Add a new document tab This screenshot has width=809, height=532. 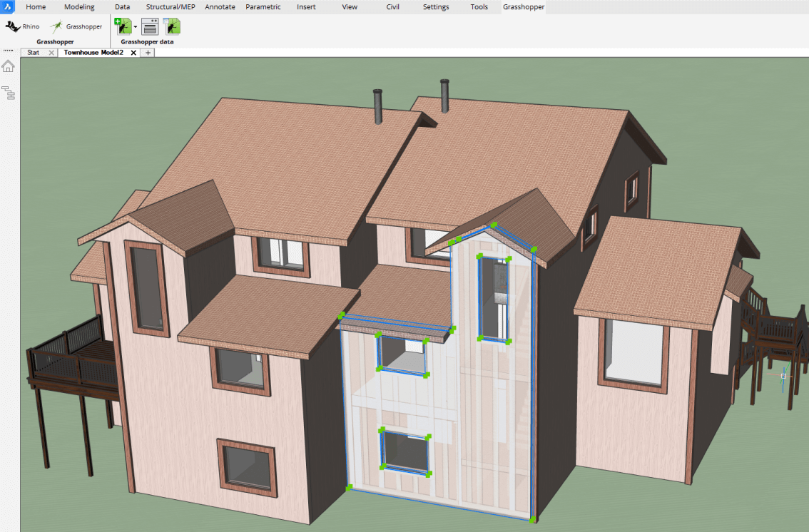[148, 53]
